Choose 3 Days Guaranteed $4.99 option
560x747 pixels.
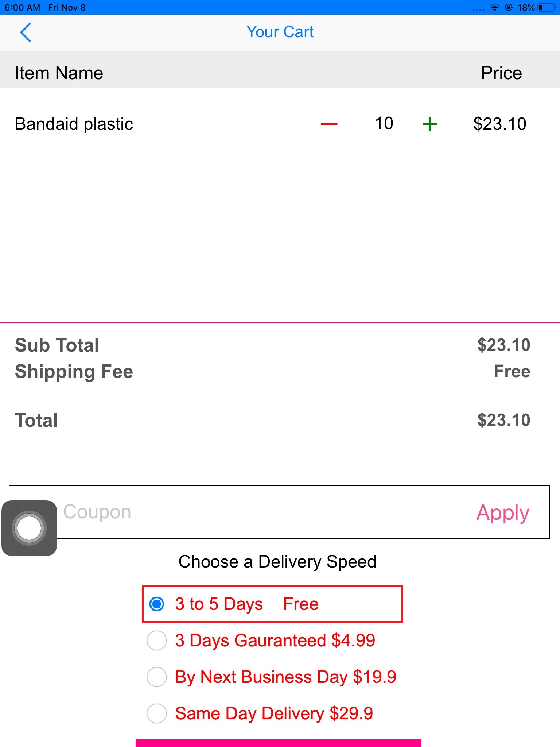point(157,640)
